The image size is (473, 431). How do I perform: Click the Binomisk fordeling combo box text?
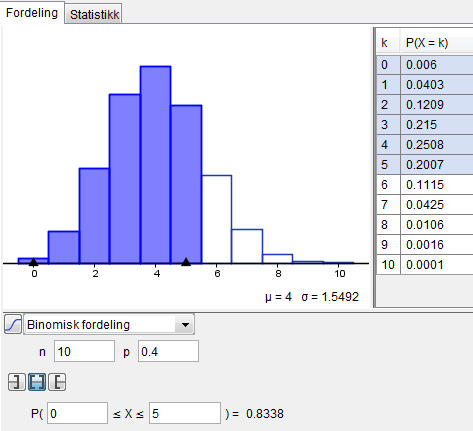click(x=78, y=324)
